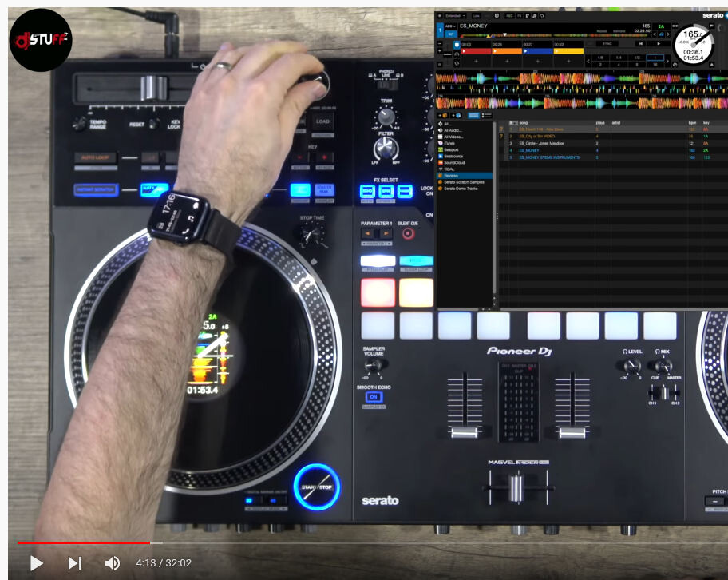Shift key down with arrow below 2A
This screenshot has width=728, height=580.
(655, 34)
